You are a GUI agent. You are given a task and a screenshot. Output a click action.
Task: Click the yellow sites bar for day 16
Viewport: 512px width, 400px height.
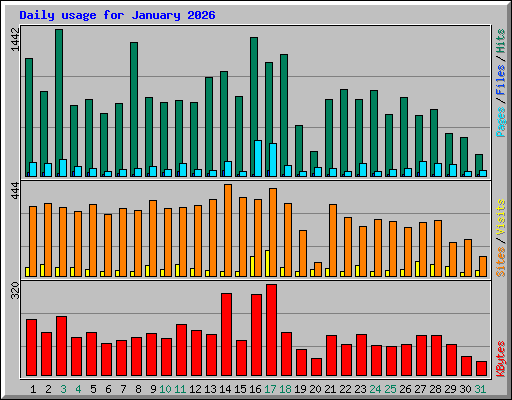[252, 266]
